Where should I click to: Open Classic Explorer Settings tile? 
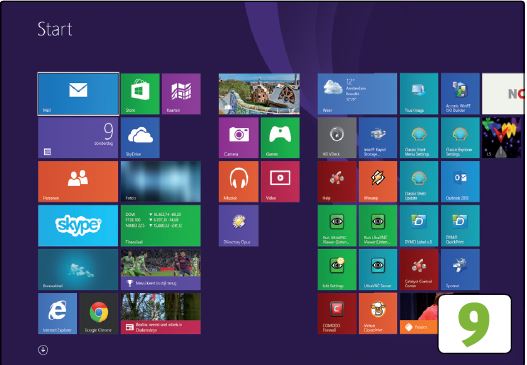click(460, 138)
